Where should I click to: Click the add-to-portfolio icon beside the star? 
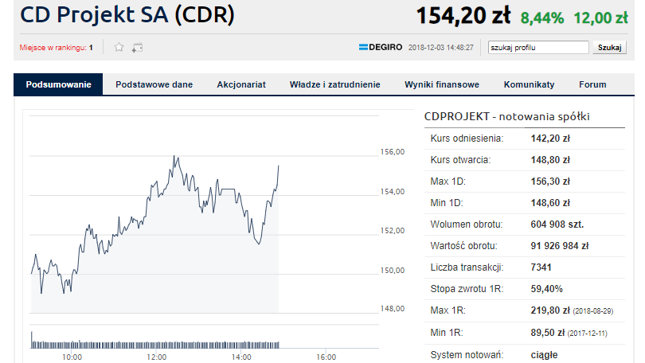(x=137, y=48)
